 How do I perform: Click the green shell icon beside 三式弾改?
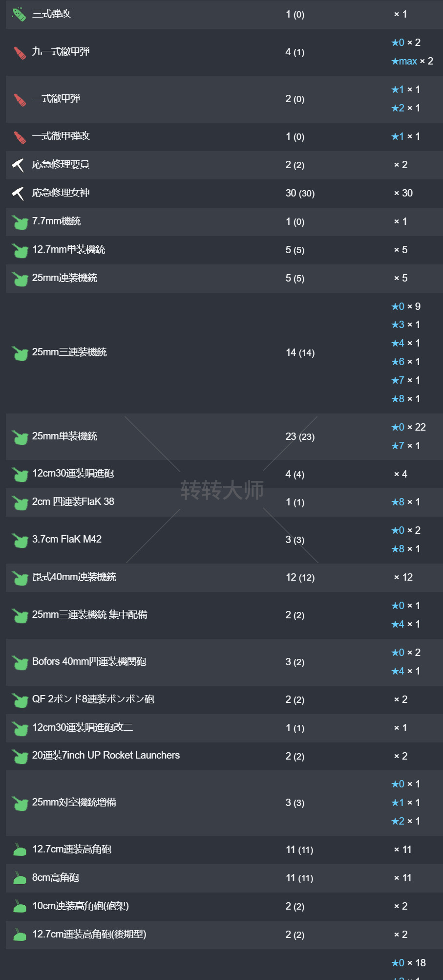tap(19, 14)
